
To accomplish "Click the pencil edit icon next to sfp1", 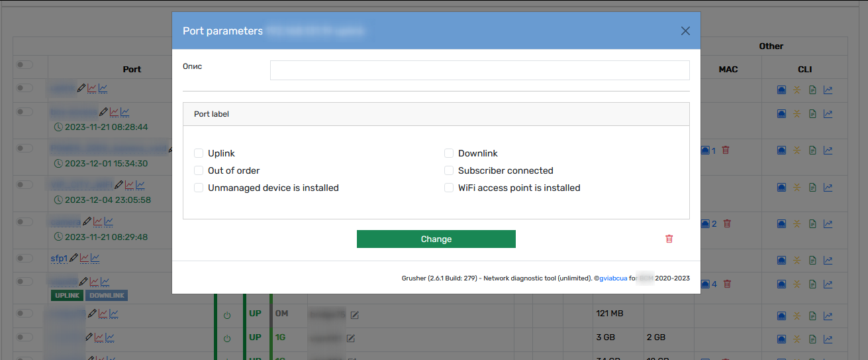I will (73, 259).
